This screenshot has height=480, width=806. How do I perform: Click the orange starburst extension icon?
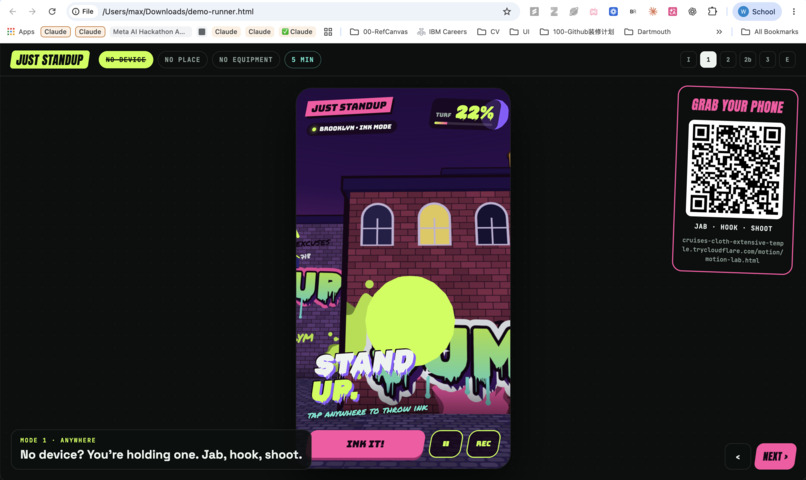point(653,11)
